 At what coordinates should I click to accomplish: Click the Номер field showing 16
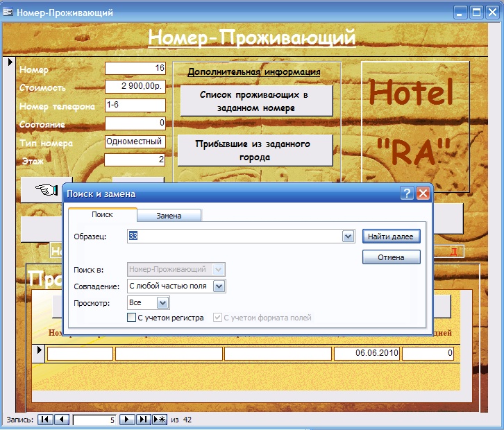[x=135, y=69]
